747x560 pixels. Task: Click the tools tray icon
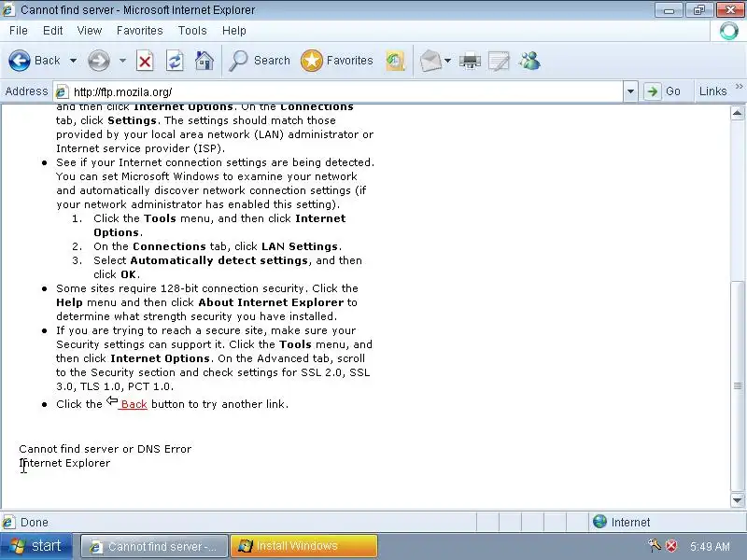click(655, 545)
